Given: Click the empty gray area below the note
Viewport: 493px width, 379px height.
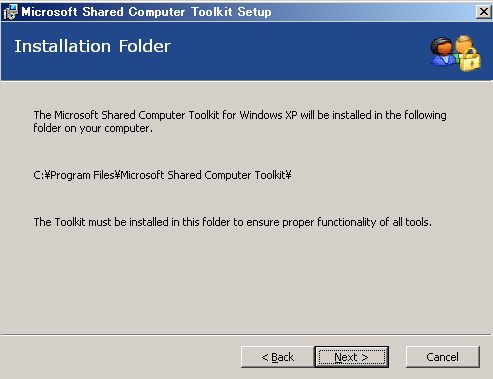Looking at the screenshot, I should [246, 280].
